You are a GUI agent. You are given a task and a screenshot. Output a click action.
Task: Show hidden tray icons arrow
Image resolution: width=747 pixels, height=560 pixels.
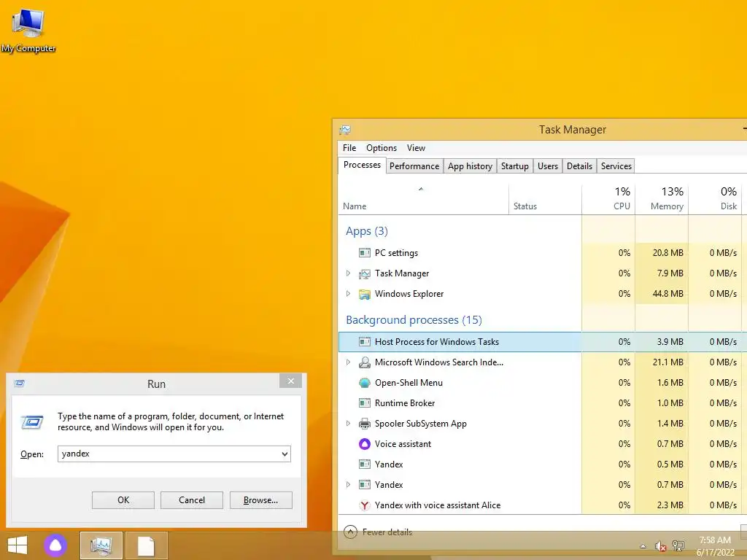[643, 546]
